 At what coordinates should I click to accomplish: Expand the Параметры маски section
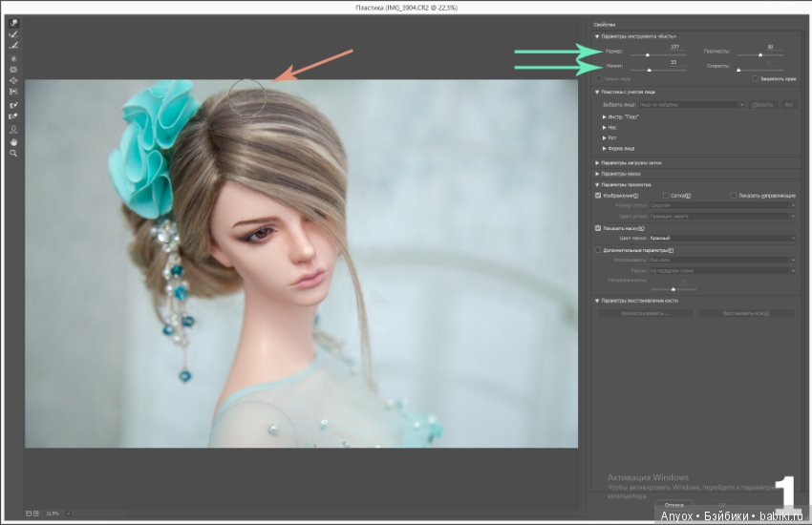click(x=617, y=174)
